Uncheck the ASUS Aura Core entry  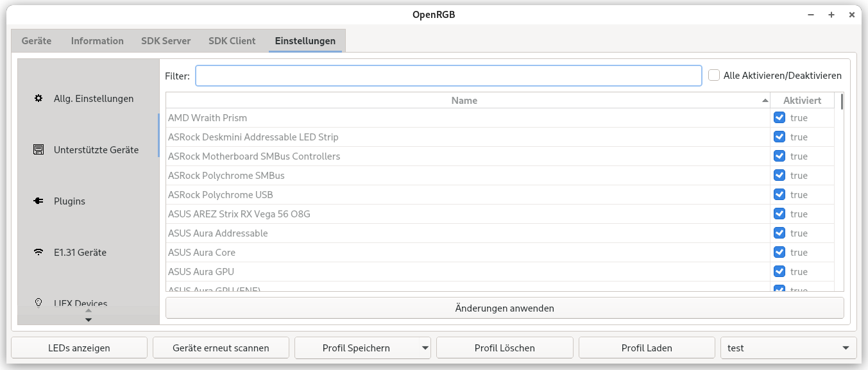coord(779,252)
